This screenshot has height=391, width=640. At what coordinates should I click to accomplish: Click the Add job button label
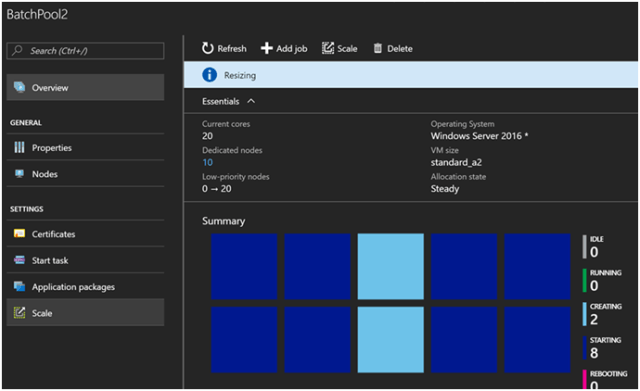291,49
